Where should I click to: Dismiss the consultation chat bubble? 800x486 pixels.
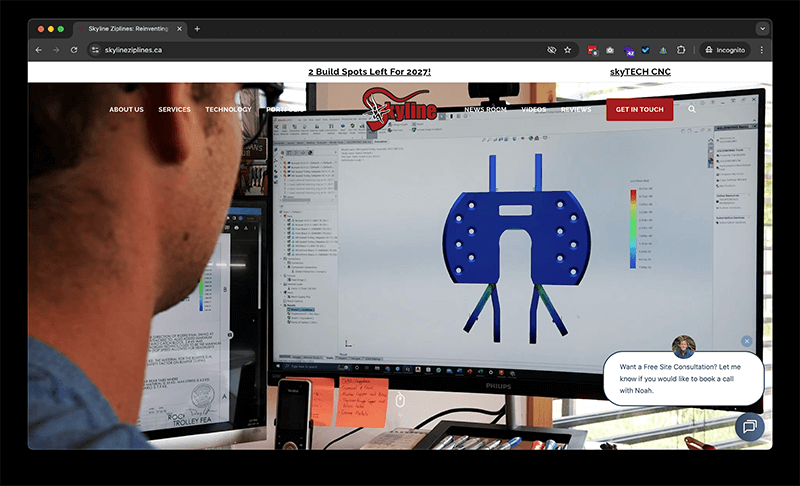click(747, 341)
